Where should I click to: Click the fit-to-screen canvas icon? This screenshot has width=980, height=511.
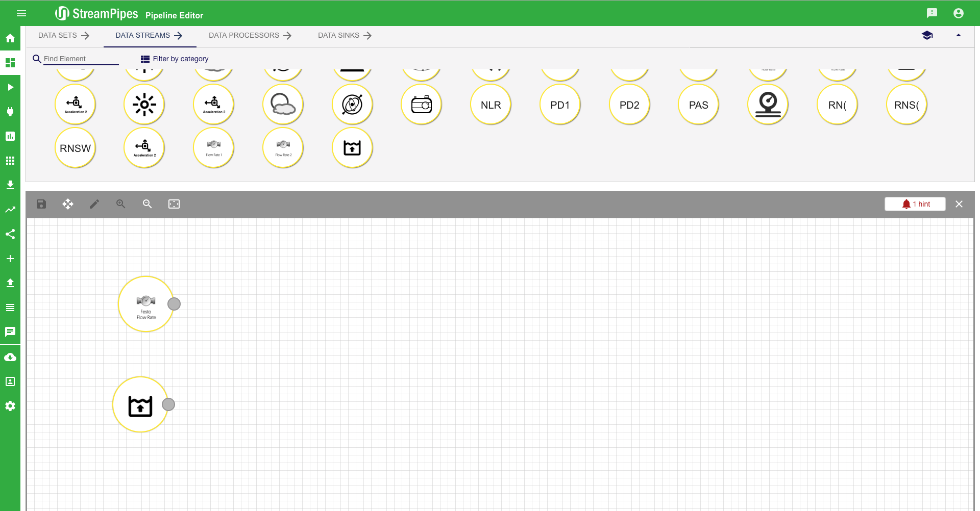click(174, 204)
